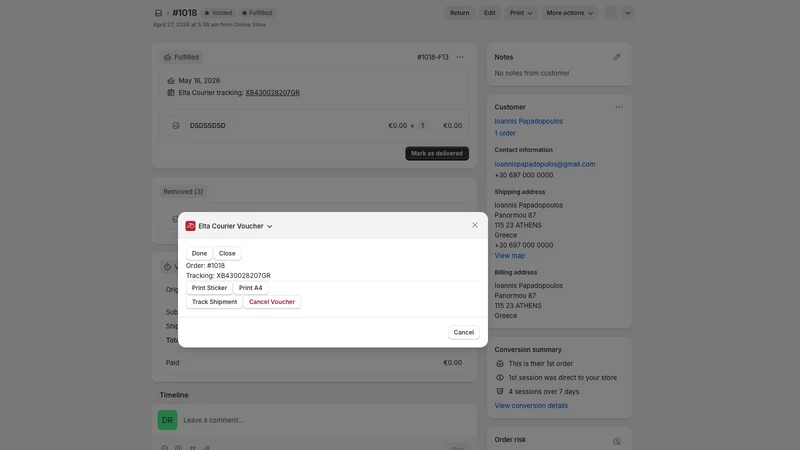Open Track Shipment for the voucher
The image size is (800, 450).
pos(214,302)
